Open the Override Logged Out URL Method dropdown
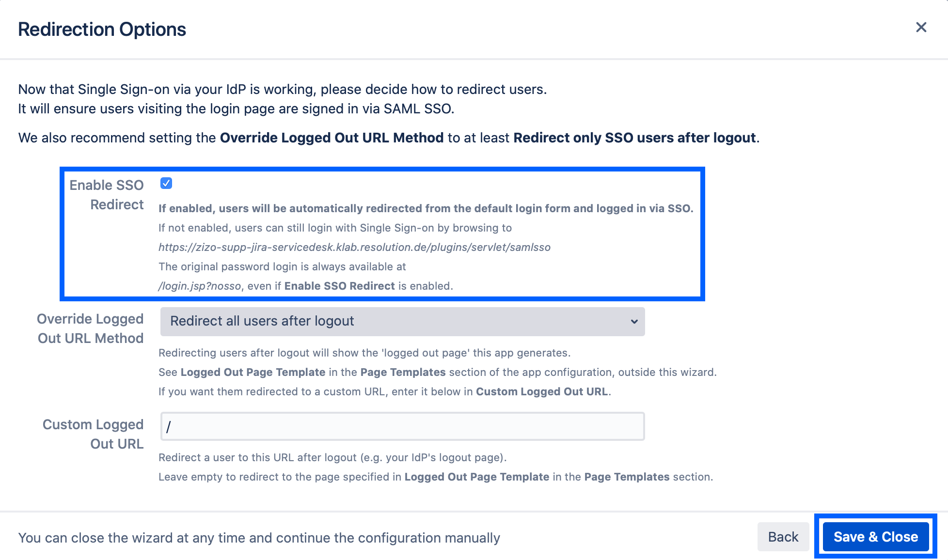Viewport: 948px width, 560px height. coord(402,322)
